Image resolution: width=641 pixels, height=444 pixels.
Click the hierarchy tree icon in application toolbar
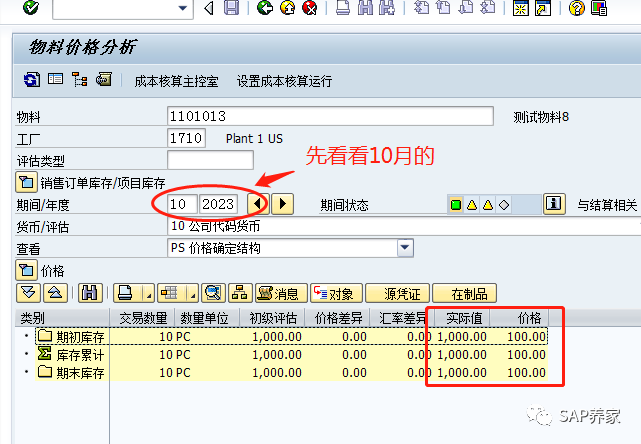coord(79,79)
